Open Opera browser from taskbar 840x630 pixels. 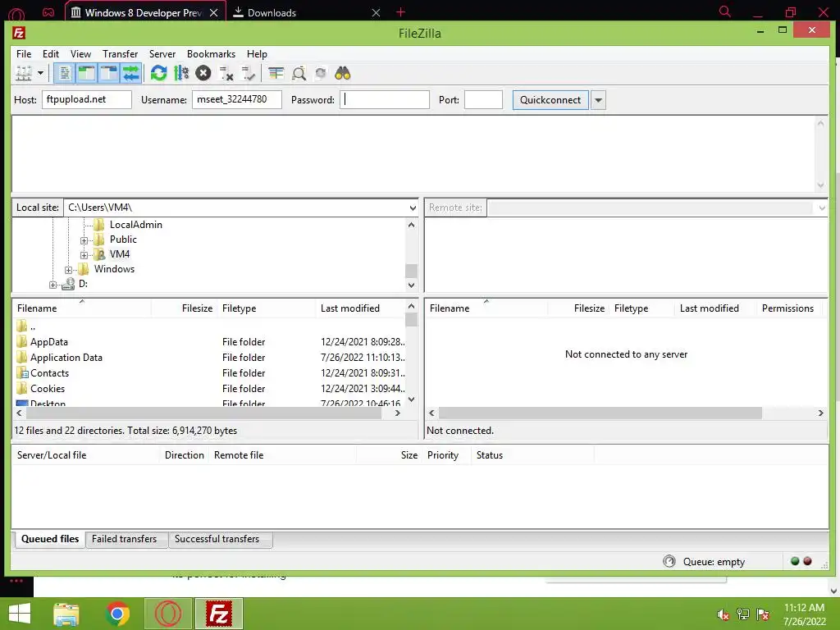[x=167, y=614]
